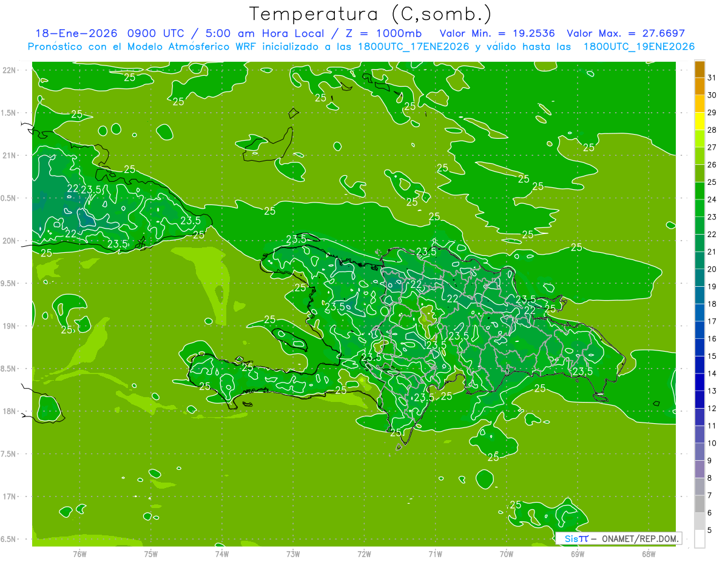Click the '70W' longitude axis label
The image size is (728, 562).
point(507,554)
